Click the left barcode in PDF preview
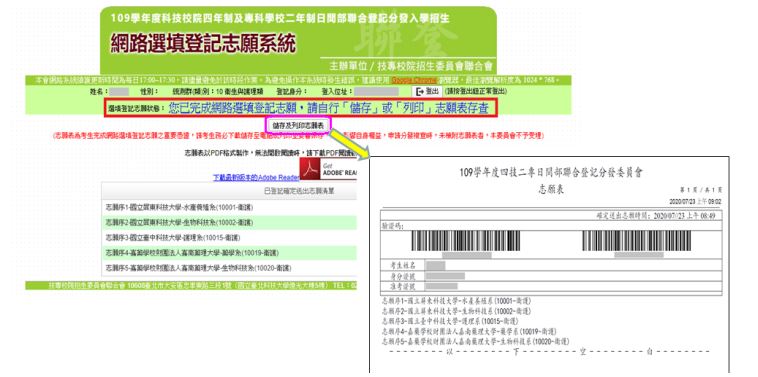This screenshot has width=758, height=377. point(466,241)
